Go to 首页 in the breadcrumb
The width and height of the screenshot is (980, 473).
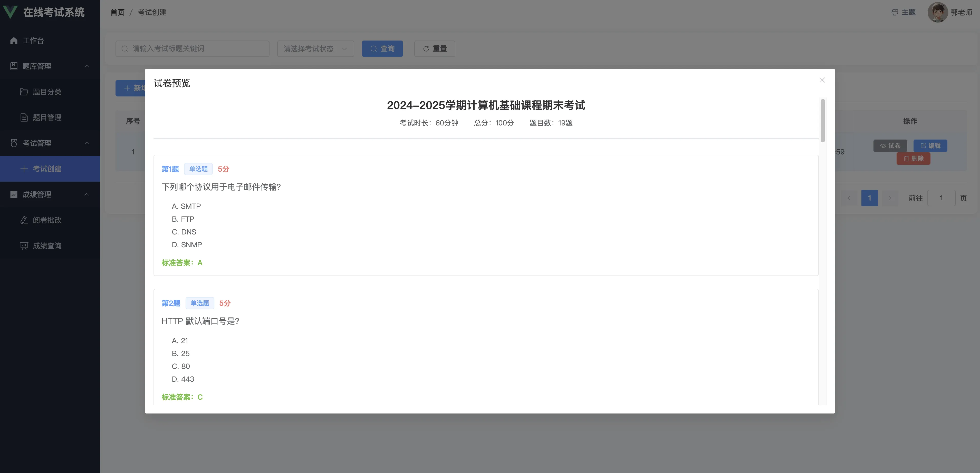(x=117, y=13)
